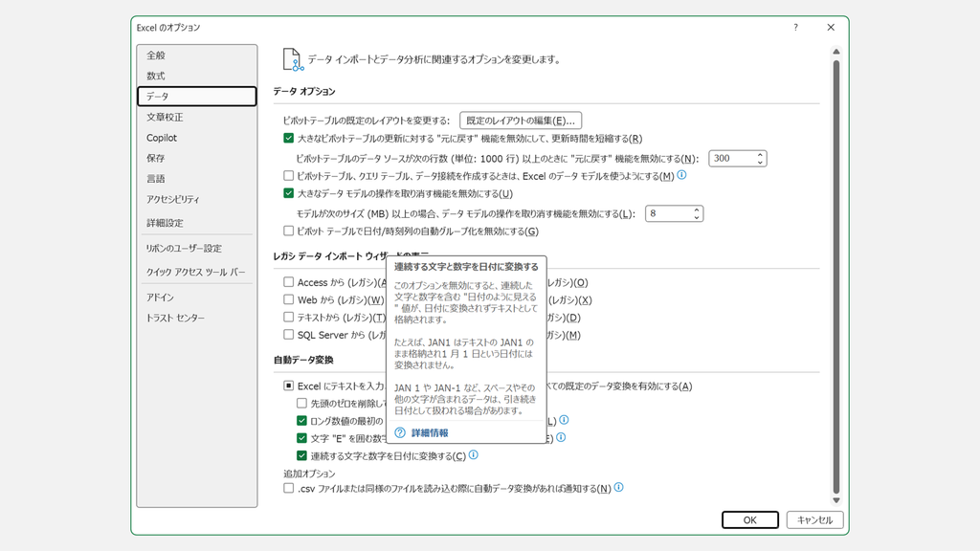
Task: Decrease the model size value of 8
Action: tap(697, 217)
